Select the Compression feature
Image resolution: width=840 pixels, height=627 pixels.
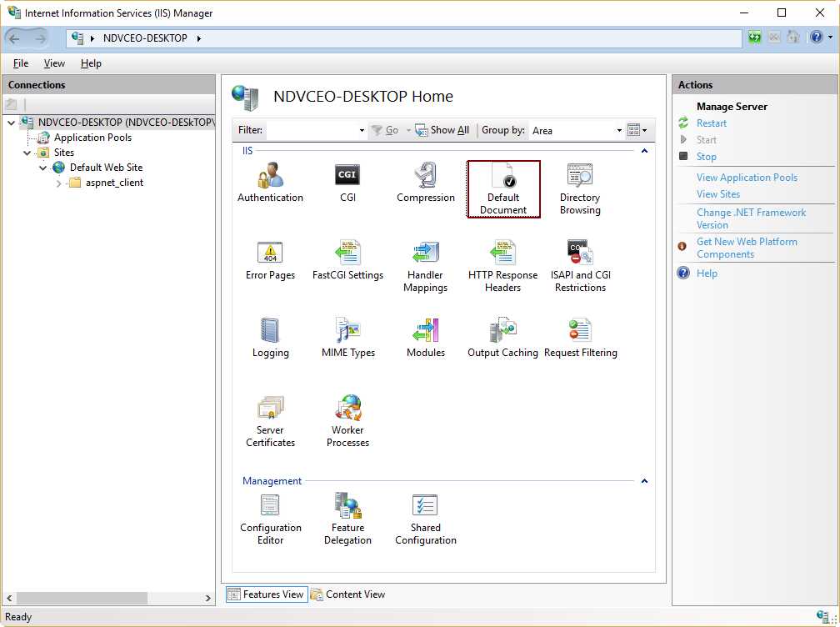[425, 178]
